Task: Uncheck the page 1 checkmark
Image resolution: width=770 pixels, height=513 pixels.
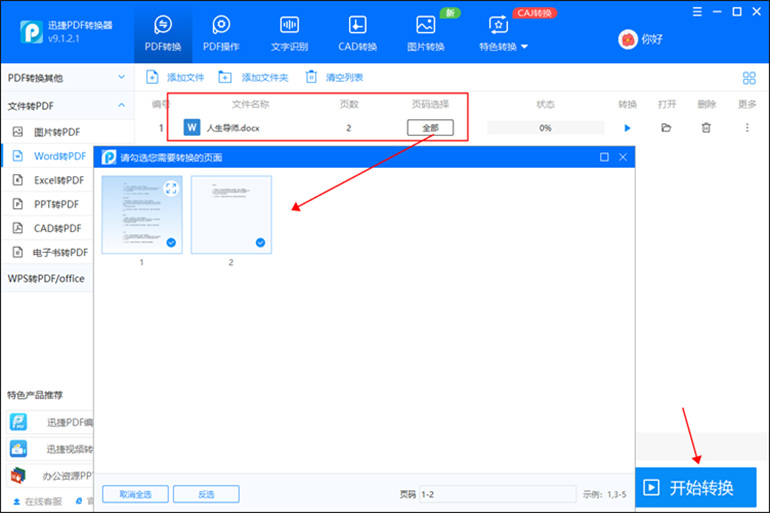Action: coord(171,243)
